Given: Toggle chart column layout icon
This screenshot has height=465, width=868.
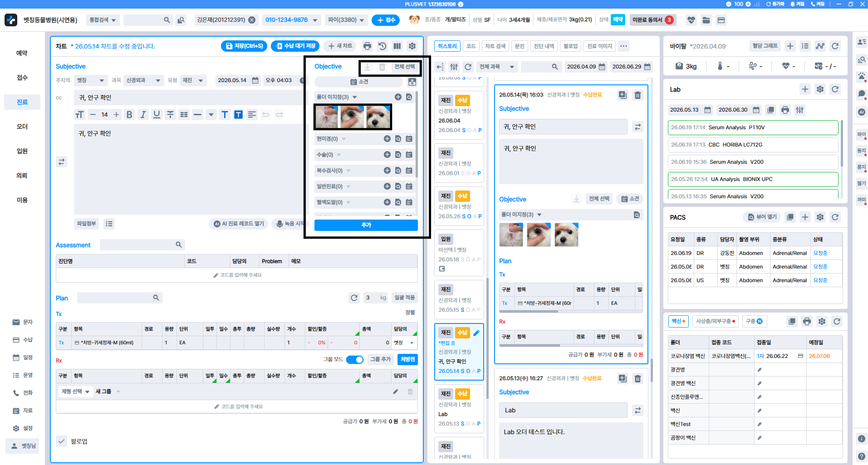Looking at the screenshot, I should tap(397, 46).
